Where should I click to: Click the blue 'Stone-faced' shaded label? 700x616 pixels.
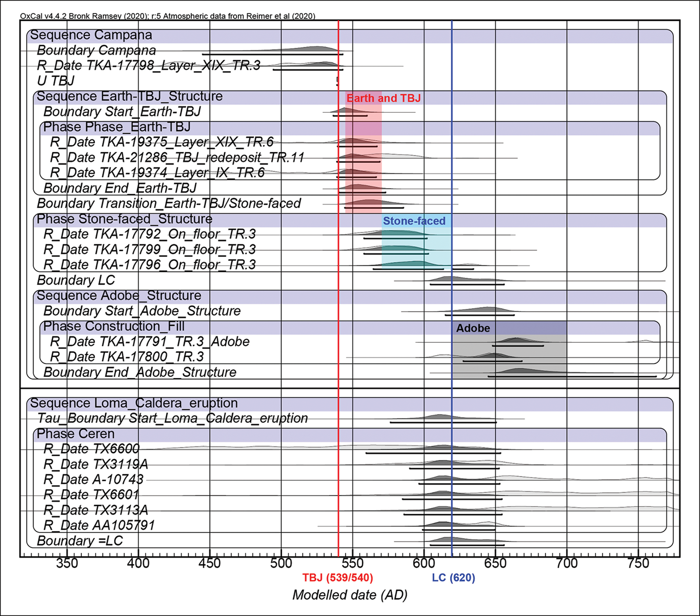(x=414, y=221)
